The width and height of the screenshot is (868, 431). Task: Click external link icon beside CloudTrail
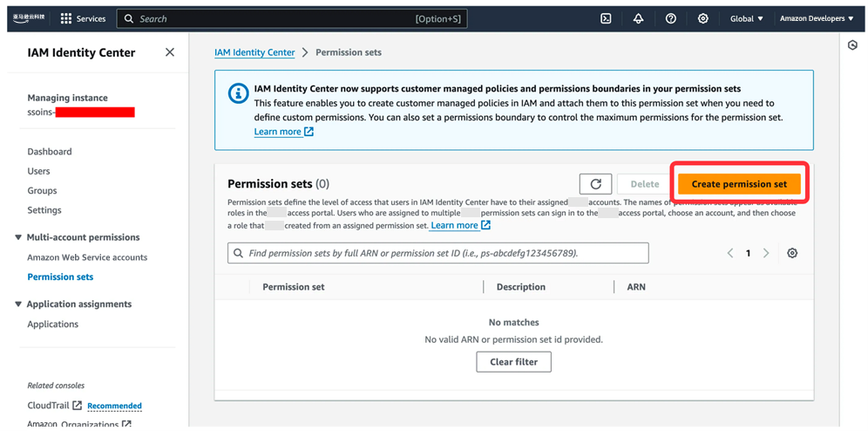click(x=77, y=406)
